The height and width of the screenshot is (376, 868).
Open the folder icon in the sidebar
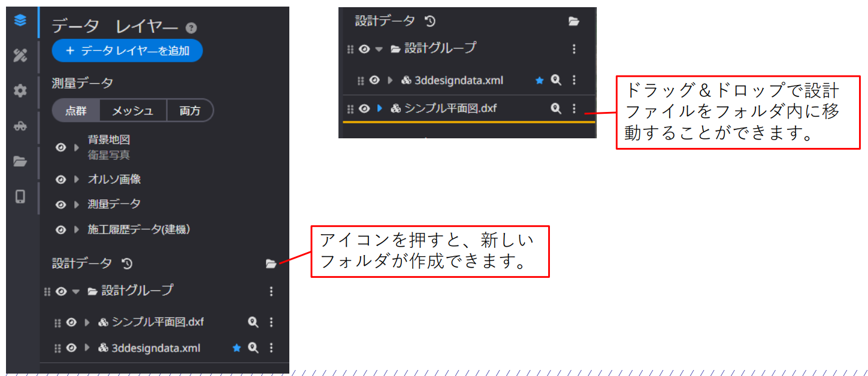point(20,161)
